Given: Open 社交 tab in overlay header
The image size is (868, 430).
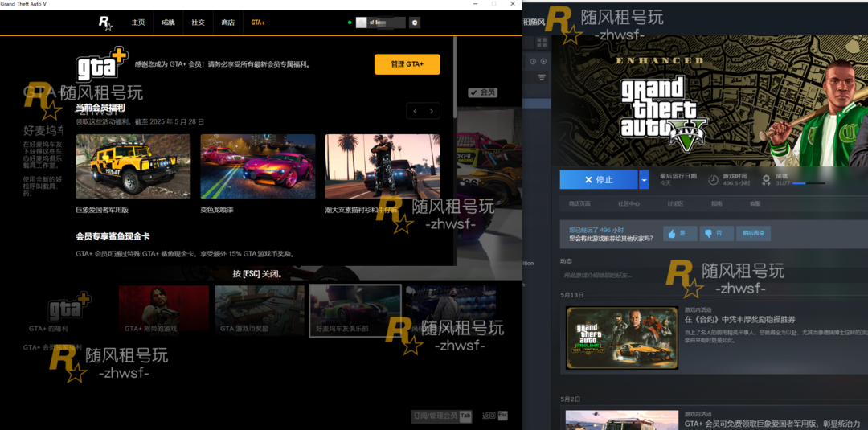Looking at the screenshot, I should coord(198,23).
